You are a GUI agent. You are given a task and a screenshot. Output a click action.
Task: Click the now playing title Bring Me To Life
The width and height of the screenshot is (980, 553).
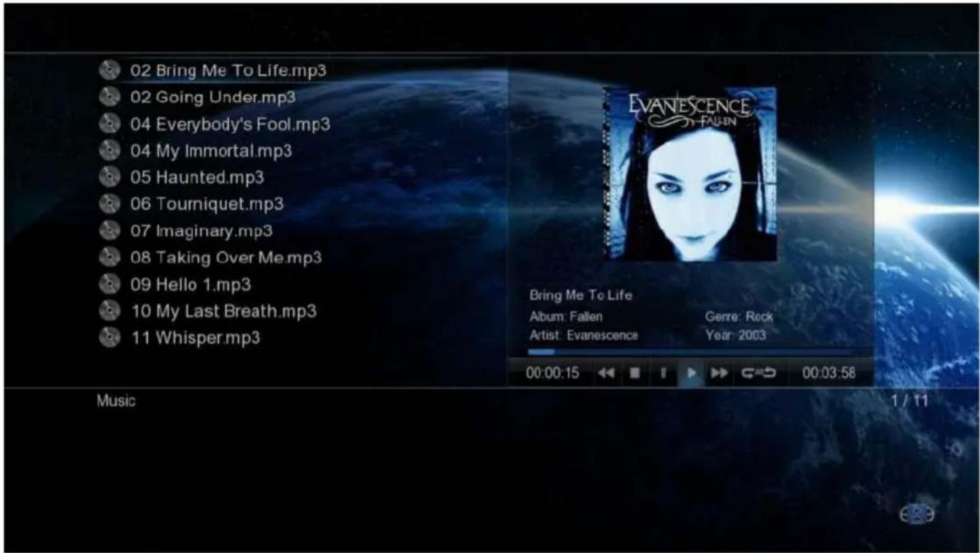(x=581, y=295)
